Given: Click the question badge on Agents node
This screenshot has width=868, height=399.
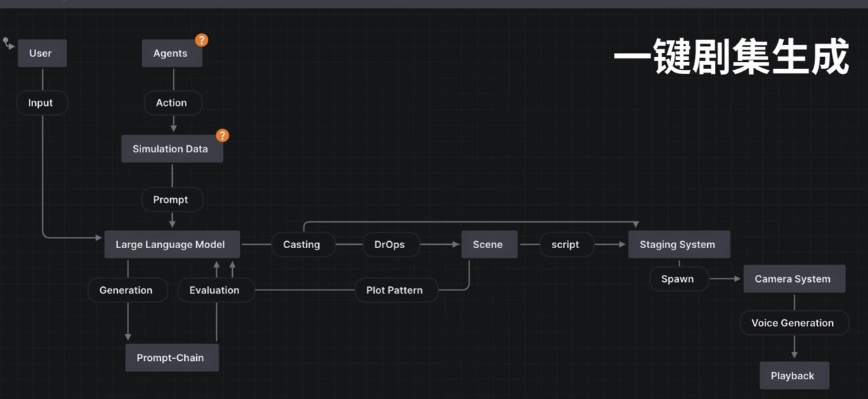Looking at the screenshot, I should 202,40.
